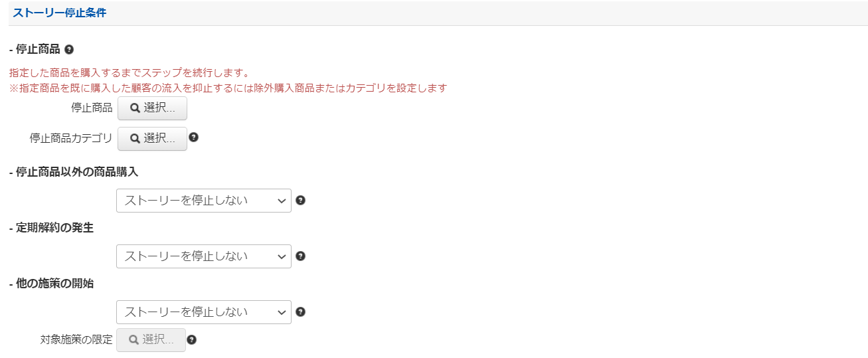Open the 他の施策の開始 dropdown
The height and width of the screenshot is (358, 868).
(x=203, y=312)
